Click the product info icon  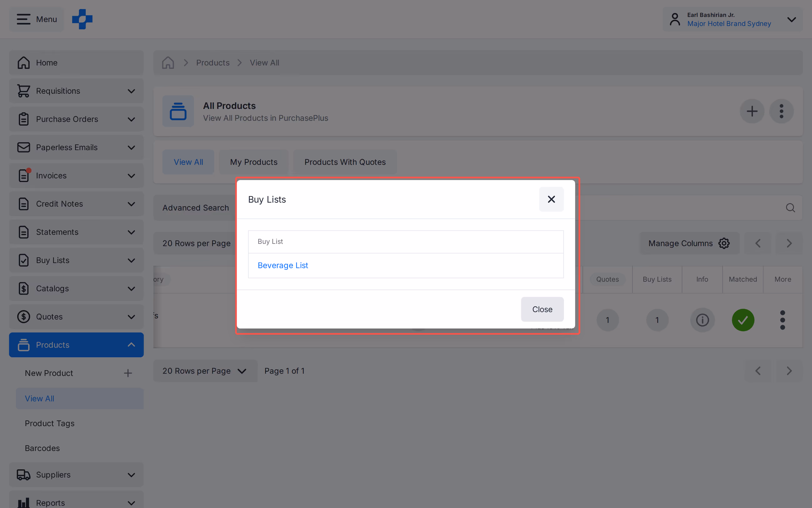click(x=702, y=320)
